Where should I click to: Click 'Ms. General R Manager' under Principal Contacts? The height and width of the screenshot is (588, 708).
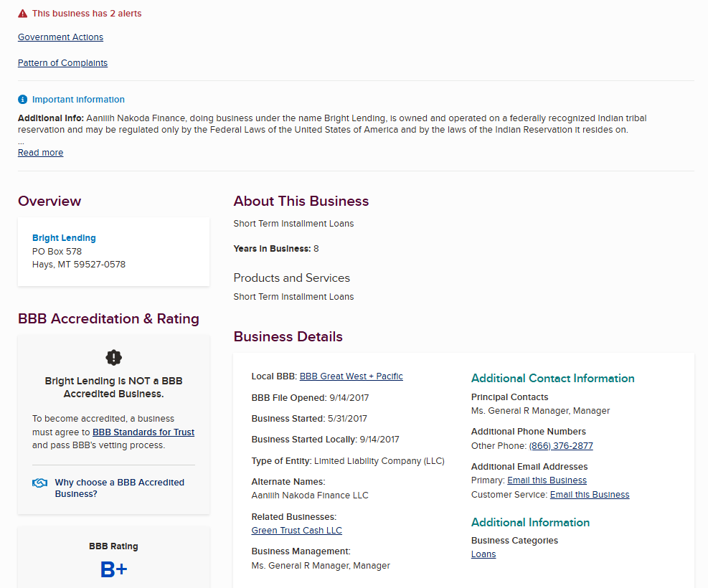coord(540,411)
